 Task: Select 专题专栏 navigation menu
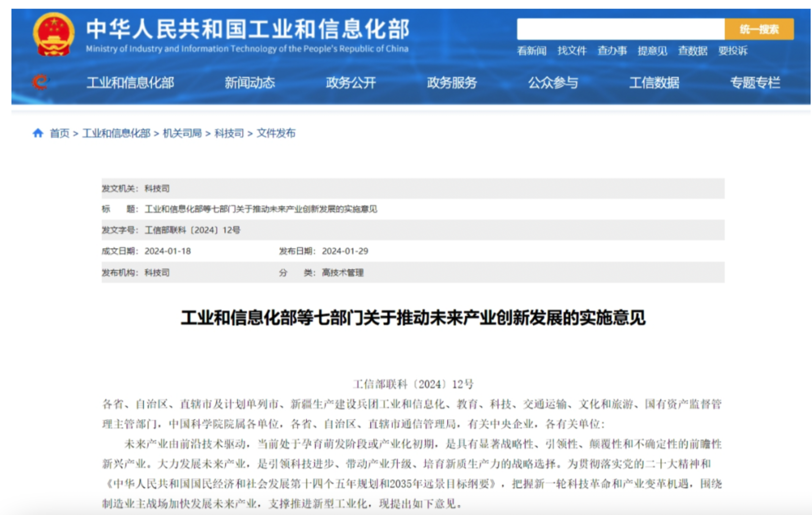[x=755, y=82]
